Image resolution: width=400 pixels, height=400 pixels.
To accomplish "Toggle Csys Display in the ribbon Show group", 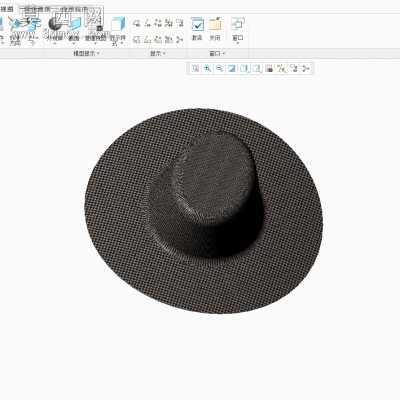I will (x=169, y=23).
